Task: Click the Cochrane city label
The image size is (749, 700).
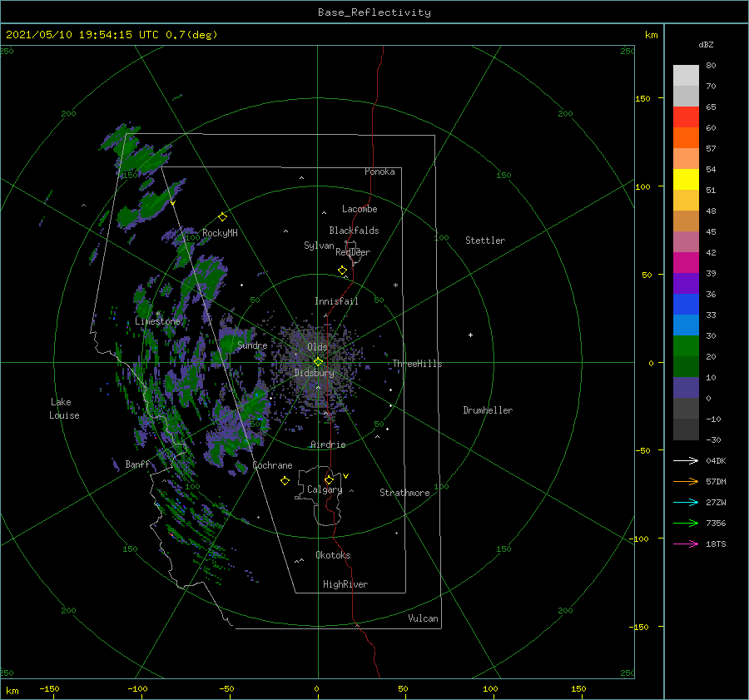Action: coord(272,465)
